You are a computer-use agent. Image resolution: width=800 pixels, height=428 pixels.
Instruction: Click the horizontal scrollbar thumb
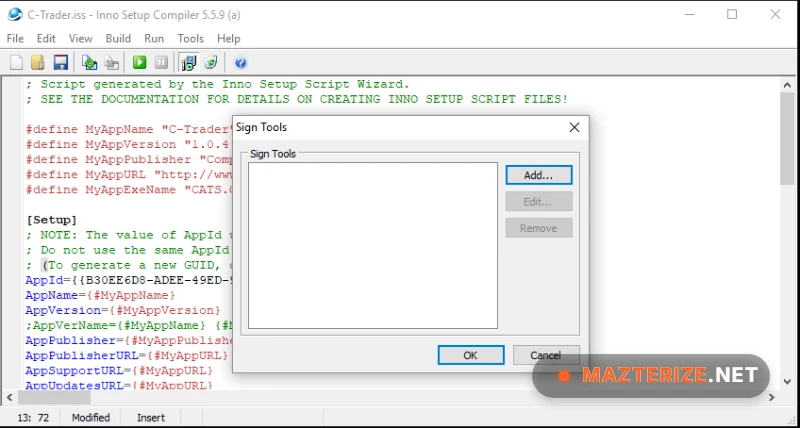coord(54,397)
